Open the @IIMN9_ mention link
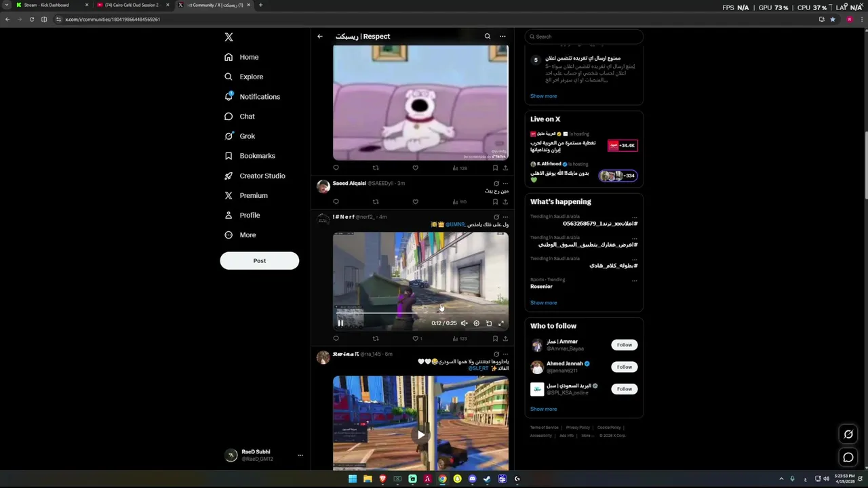The image size is (868, 488). (455, 224)
